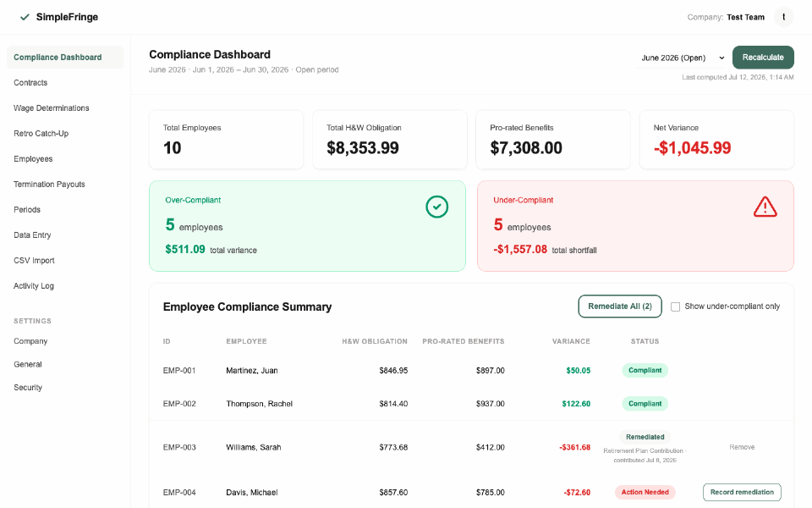Click obligation amount $846.95
This screenshot has width=812, height=508.
pos(393,371)
